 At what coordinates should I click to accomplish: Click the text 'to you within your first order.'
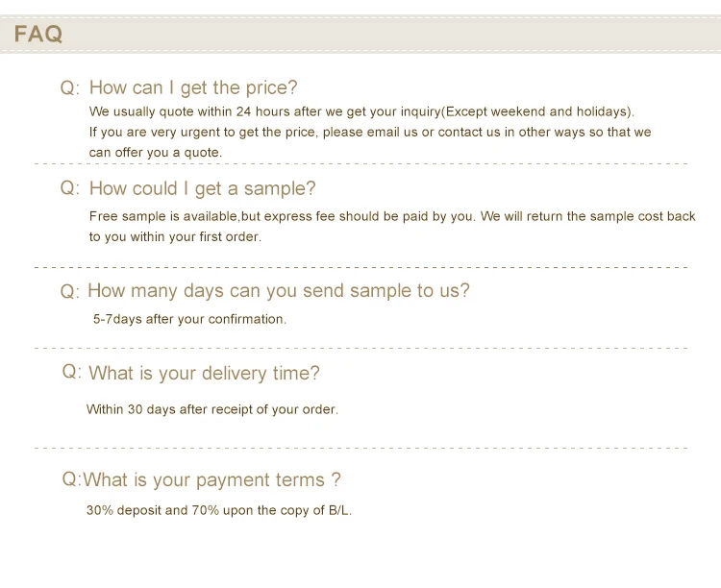tap(175, 236)
